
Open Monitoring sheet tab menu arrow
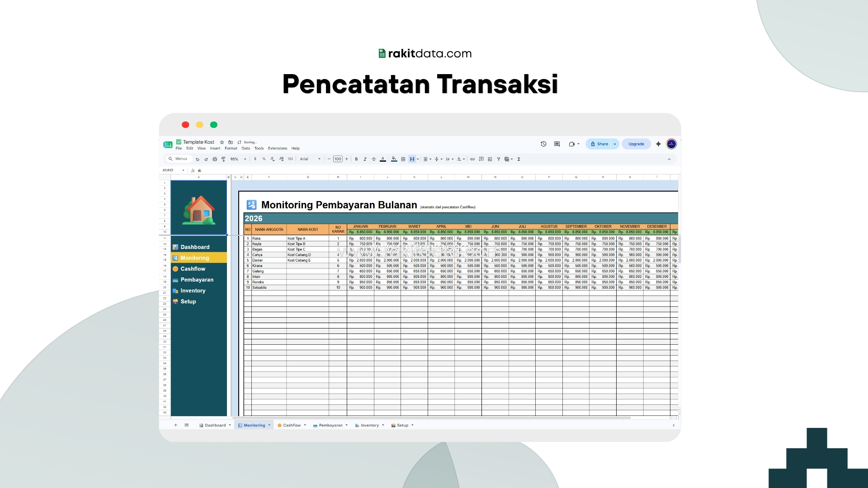[269, 425]
